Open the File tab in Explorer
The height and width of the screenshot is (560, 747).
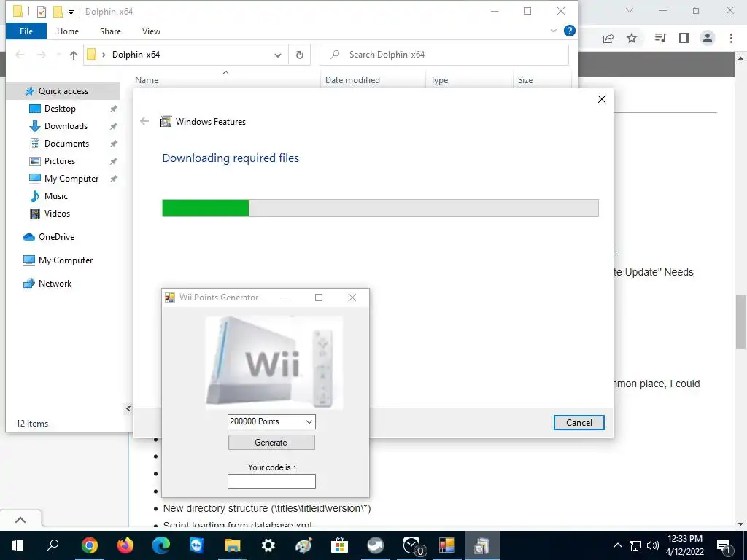point(26,31)
